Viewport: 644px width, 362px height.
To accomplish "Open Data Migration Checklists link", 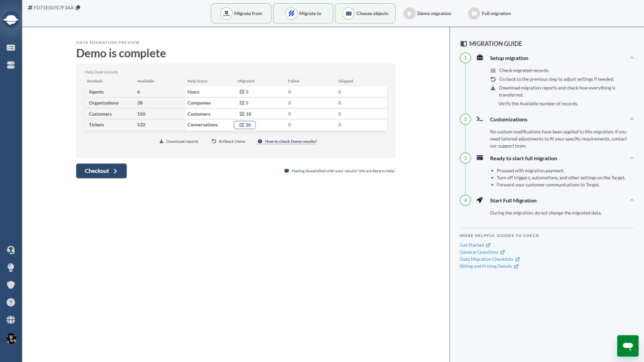I will click(489, 259).
